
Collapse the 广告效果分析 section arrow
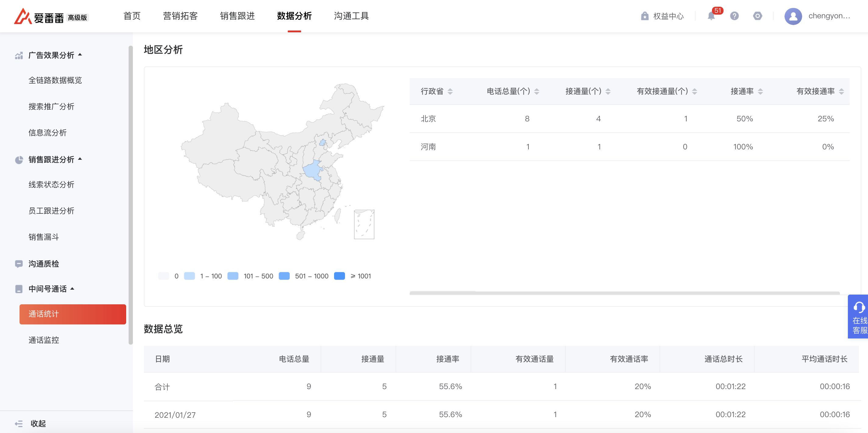pos(80,55)
